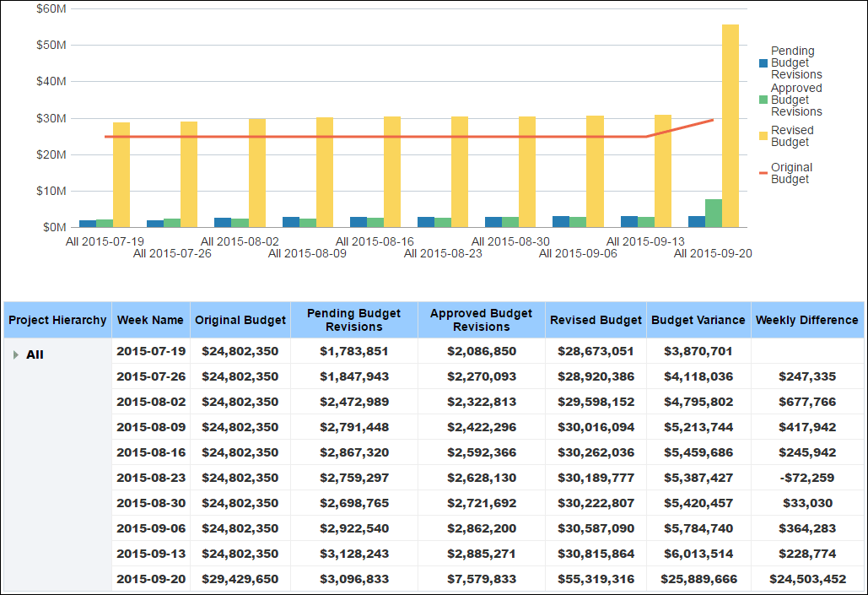Image resolution: width=868 pixels, height=595 pixels.
Task: Expand the Week Name column header
Action: click(150, 320)
